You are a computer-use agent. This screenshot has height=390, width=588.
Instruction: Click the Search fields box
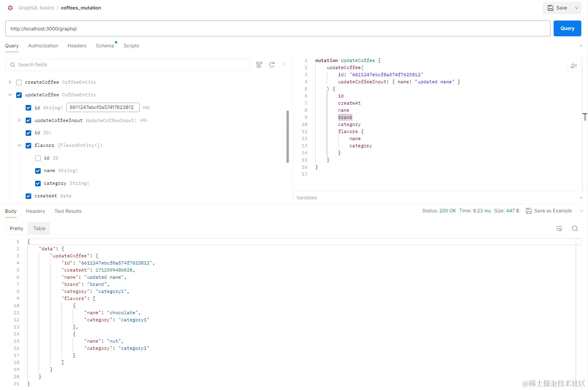coord(128,65)
